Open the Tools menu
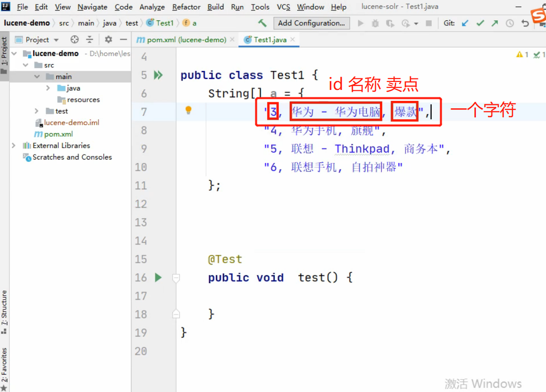The height and width of the screenshot is (392, 546). pos(260,7)
